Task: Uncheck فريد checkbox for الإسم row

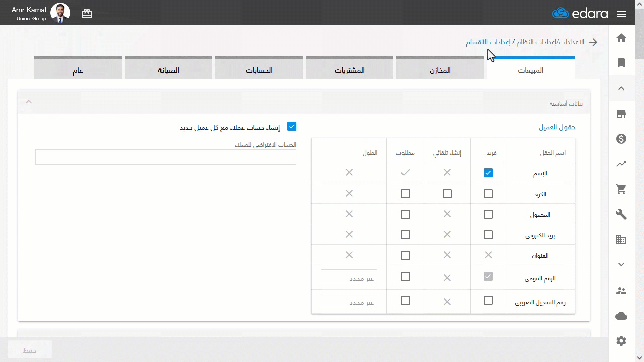Action: (488, 173)
